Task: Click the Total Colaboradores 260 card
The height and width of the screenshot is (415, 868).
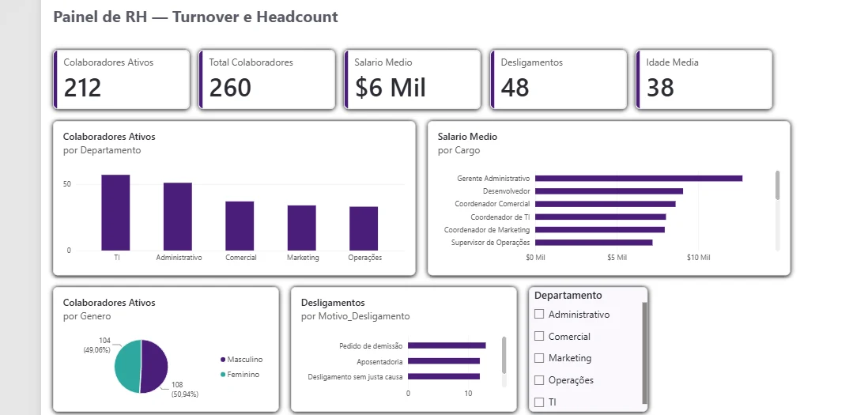Action: pos(267,80)
